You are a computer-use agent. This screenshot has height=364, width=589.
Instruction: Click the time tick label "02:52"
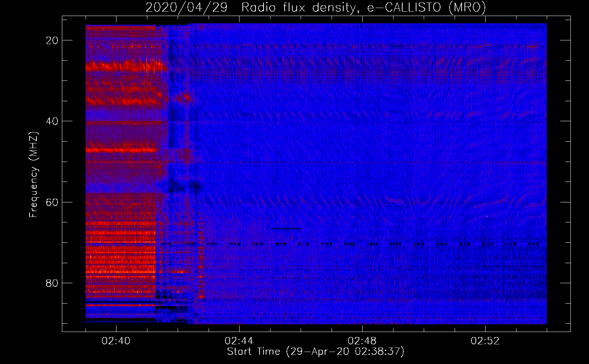click(x=485, y=341)
